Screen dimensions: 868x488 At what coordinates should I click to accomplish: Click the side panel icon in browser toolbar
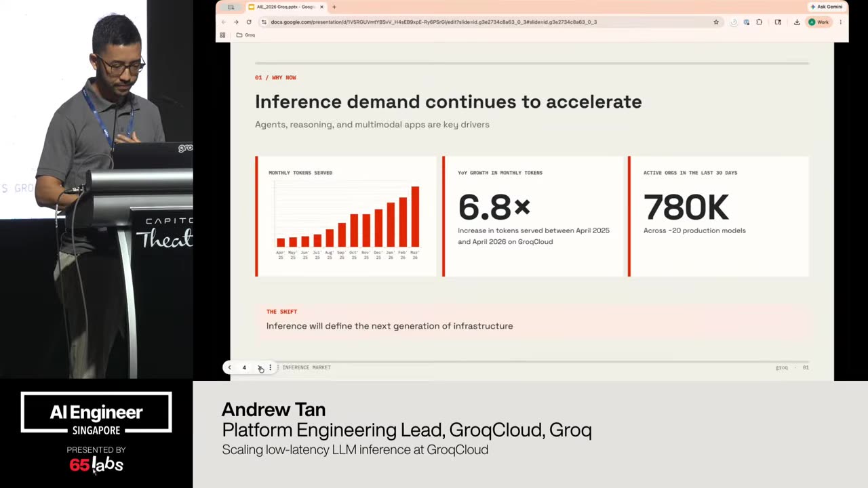pyautogui.click(x=778, y=22)
